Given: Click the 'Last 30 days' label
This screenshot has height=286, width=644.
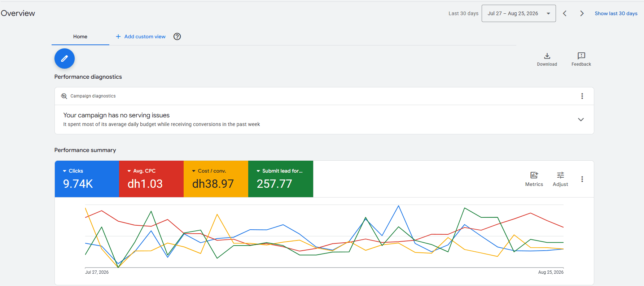Looking at the screenshot, I should pyautogui.click(x=463, y=13).
